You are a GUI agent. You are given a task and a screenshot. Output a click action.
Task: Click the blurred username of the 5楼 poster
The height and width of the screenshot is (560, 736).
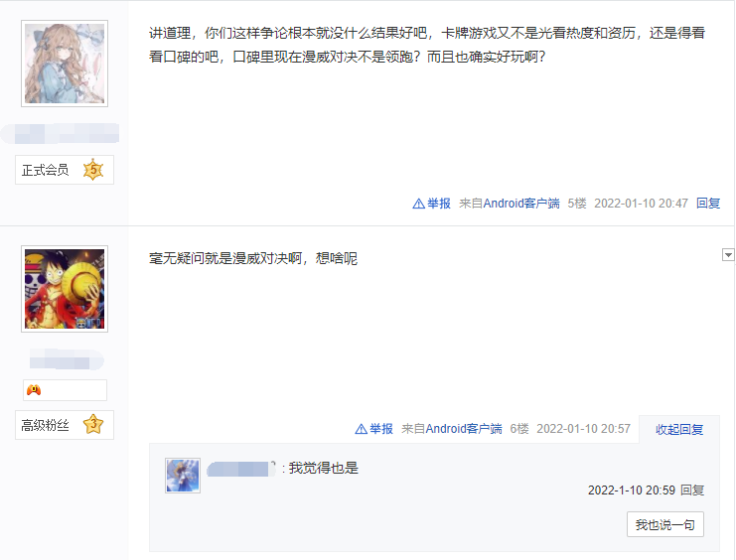(60, 133)
